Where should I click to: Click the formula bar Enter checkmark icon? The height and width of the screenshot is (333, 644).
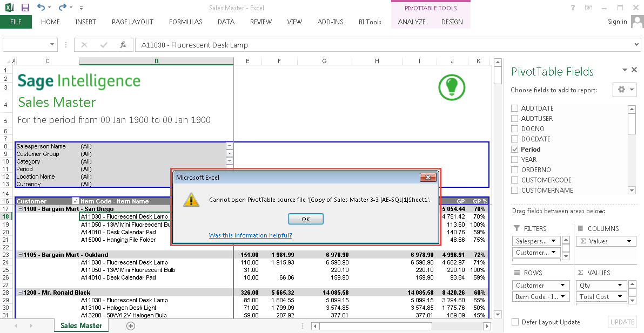(104, 45)
